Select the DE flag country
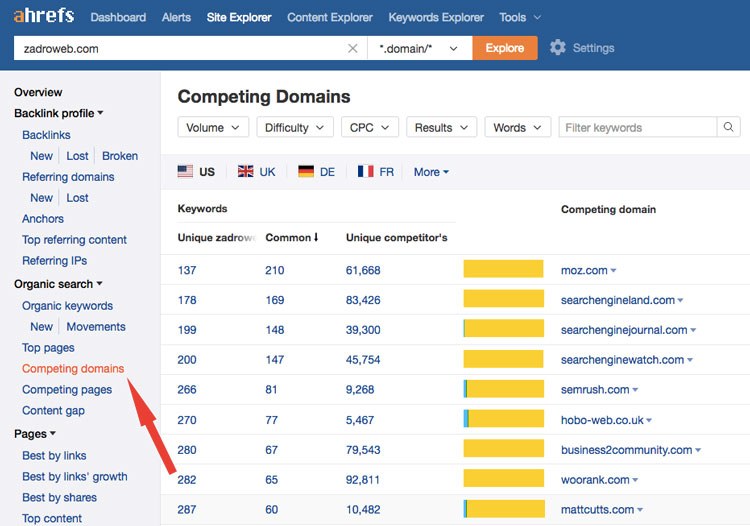 [x=316, y=172]
